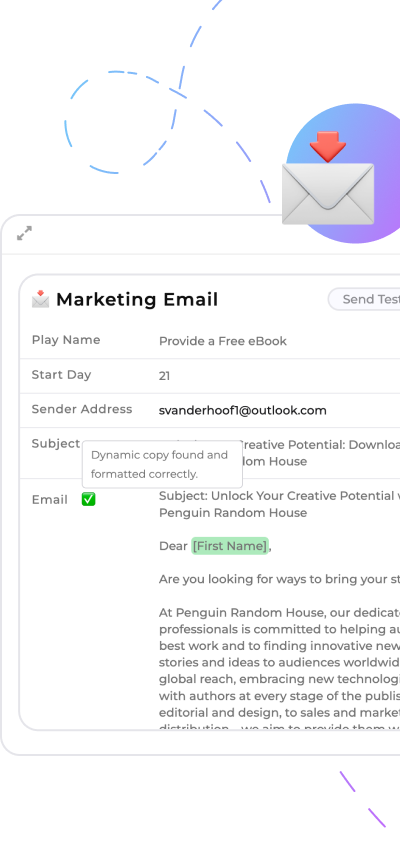Click the Start Day label
Viewport: 400px width, 852px height.
(x=61, y=375)
